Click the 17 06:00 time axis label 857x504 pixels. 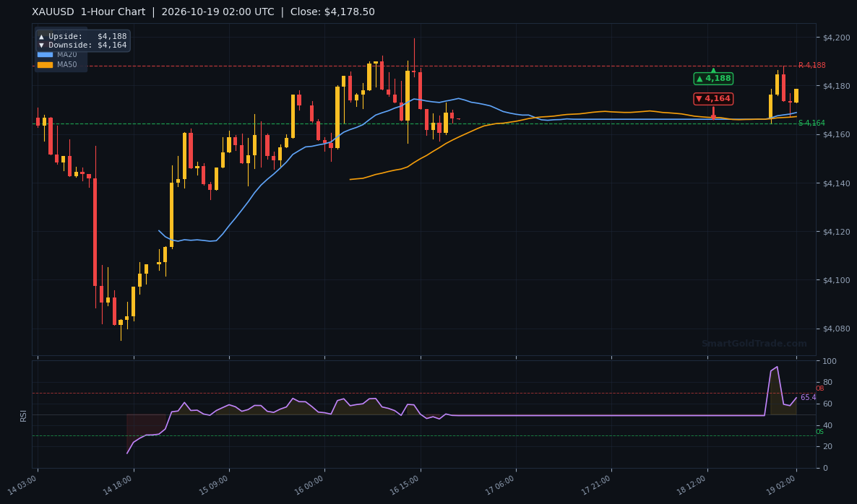pyautogui.click(x=501, y=485)
